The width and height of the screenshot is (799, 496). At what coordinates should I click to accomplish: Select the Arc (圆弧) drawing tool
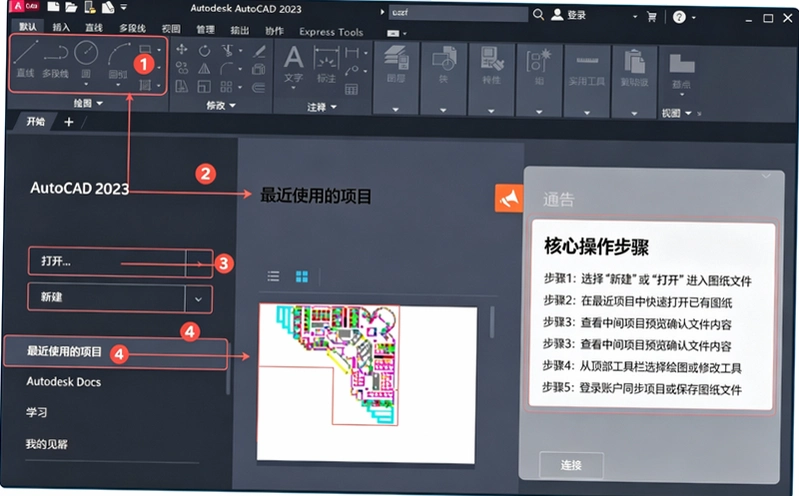click(118, 60)
